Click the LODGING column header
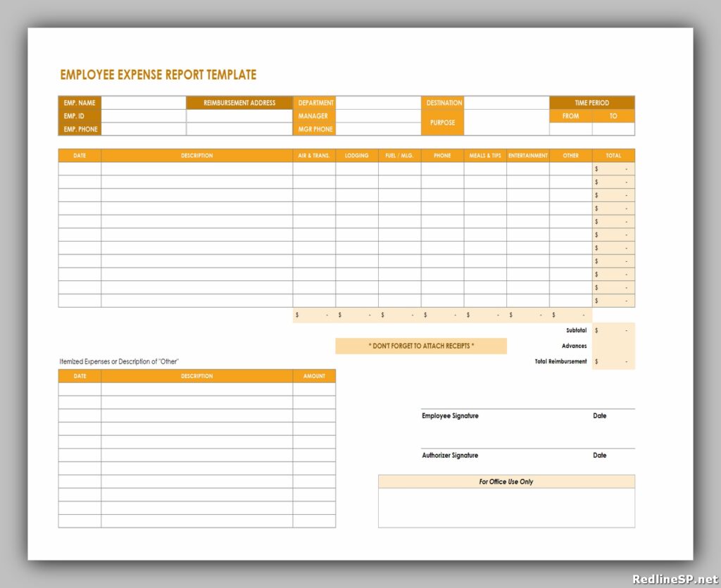The height and width of the screenshot is (588, 721). point(357,156)
